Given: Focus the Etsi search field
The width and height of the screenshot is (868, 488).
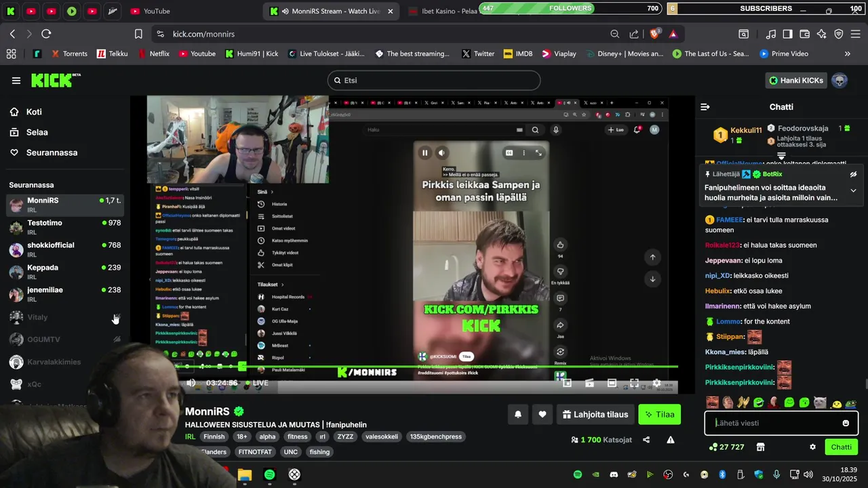Looking at the screenshot, I should (x=434, y=80).
